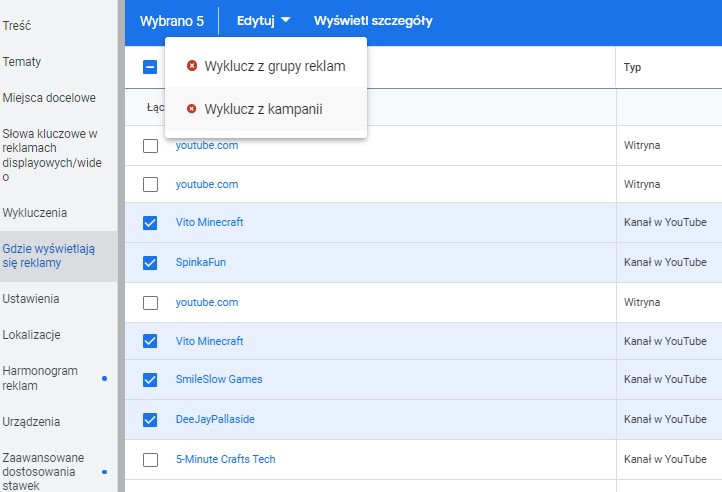Select 'Wyklucz z grupy reklam' menu option
722x492 pixels.
[266, 66]
